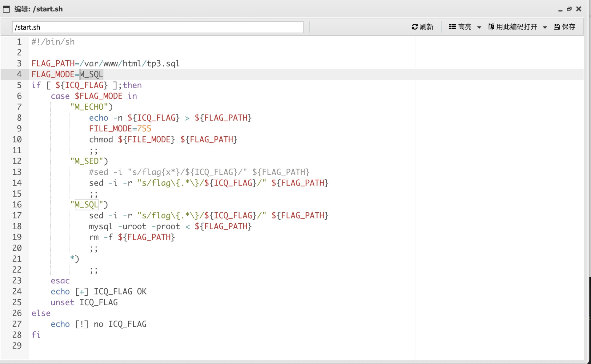Click 'chmod ${FILE_MODE} ${FLAG_PATH}' line
Image resolution: width=591 pixels, height=364 pixels.
pos(163,140)
